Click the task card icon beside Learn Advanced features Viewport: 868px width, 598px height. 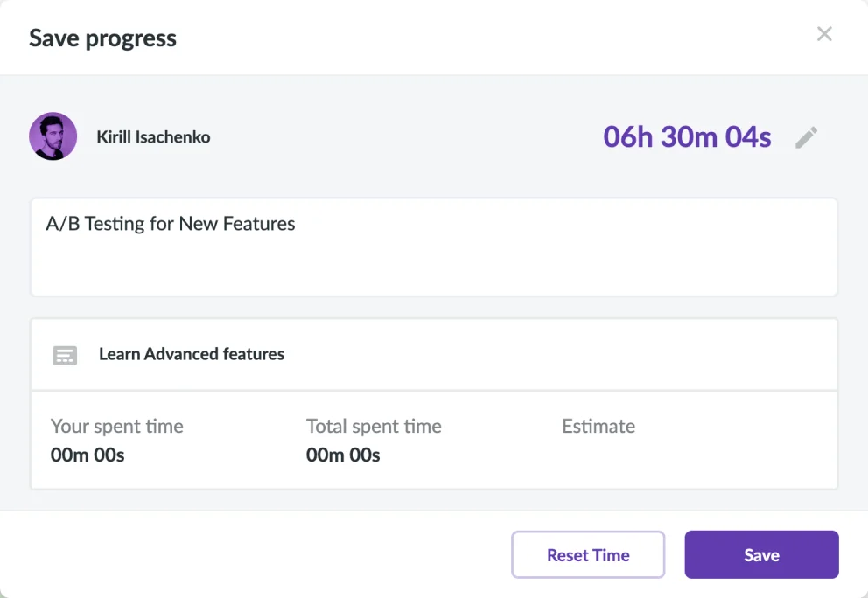pos(65,355)
